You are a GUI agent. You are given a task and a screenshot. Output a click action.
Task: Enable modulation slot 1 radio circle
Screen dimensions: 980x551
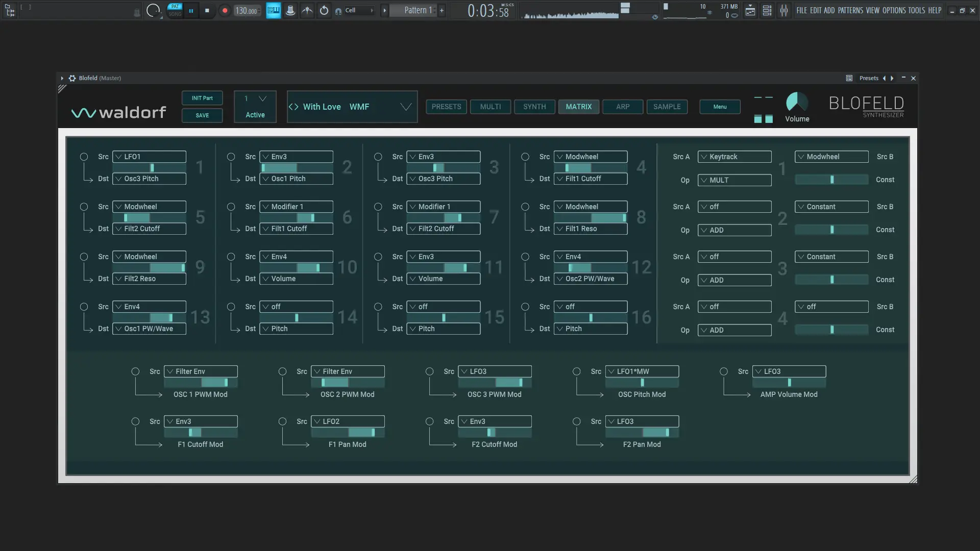(84, 157)
